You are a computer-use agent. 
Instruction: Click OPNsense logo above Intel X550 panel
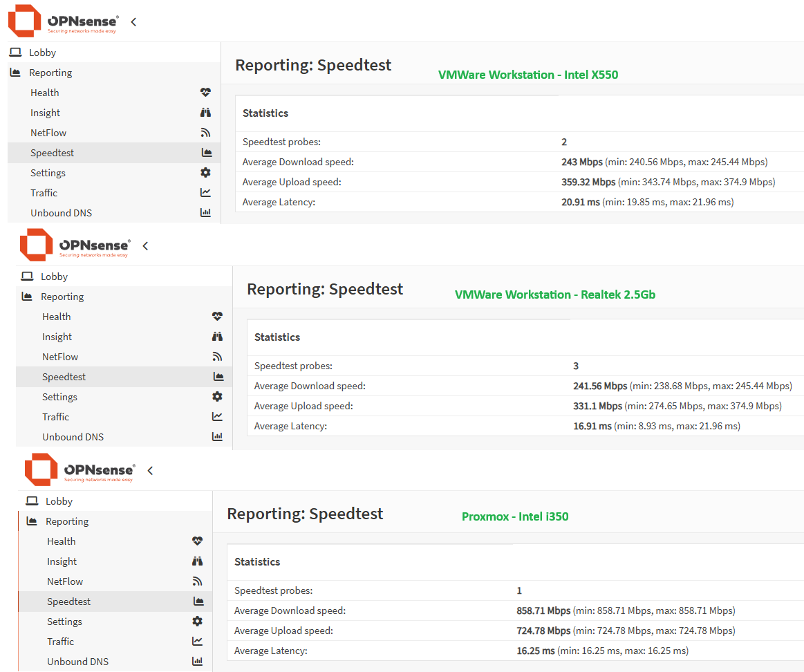pyautogui.click(x=63, y=21)
